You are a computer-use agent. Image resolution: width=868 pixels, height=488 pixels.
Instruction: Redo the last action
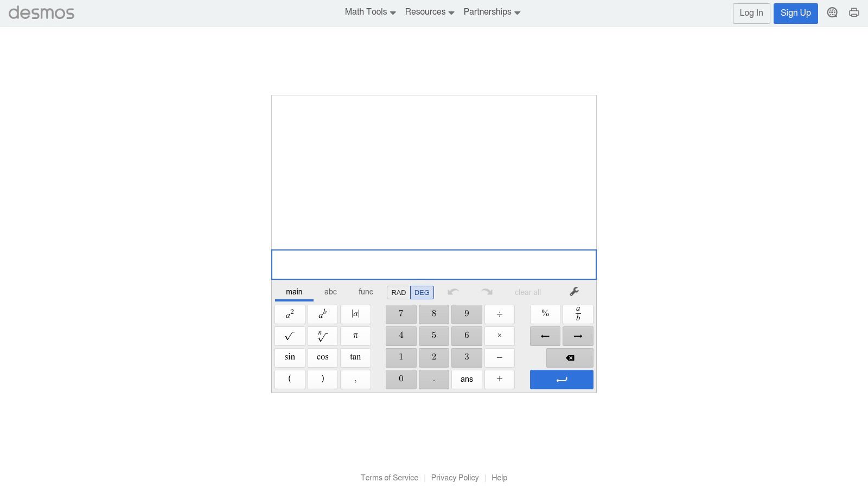pos(487,292)
